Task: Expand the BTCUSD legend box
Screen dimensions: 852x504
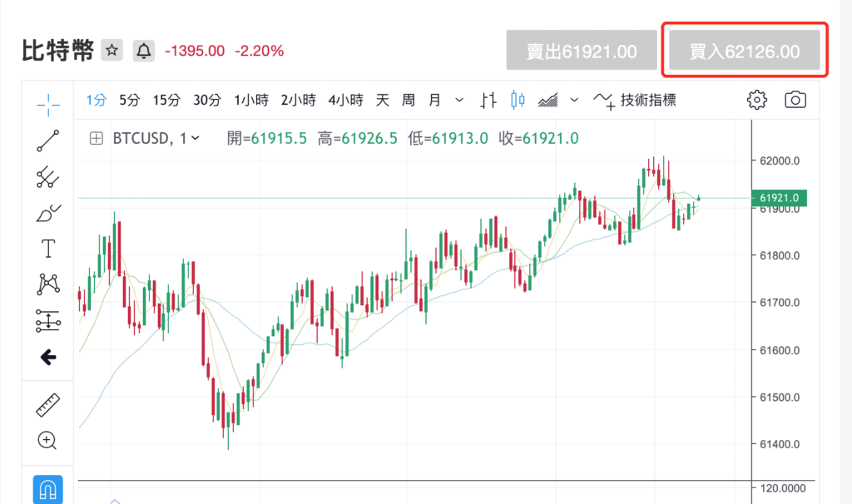Action: (97, 138)
